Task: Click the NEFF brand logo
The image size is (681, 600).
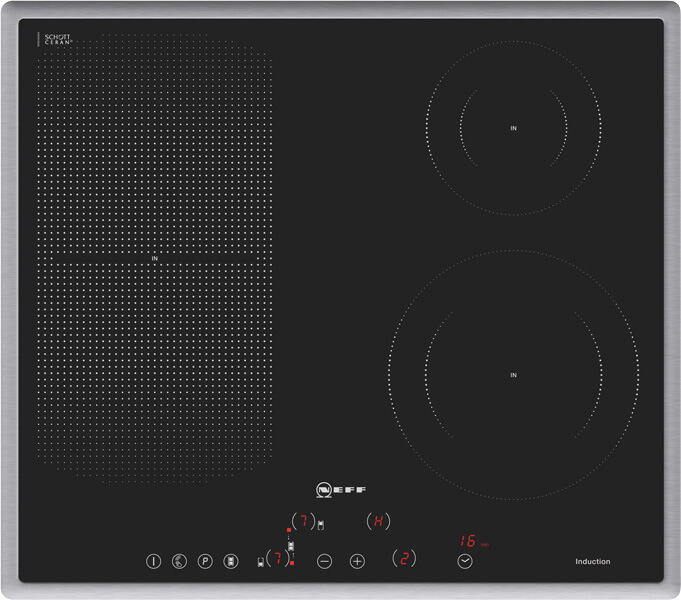Action: (341, 490)
